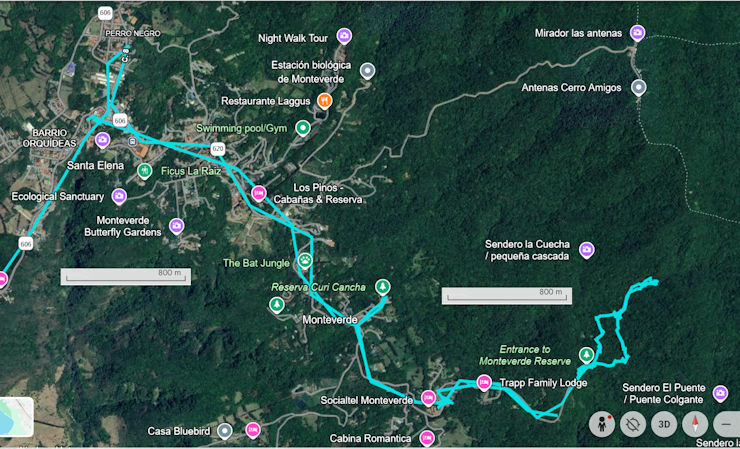Open the Swimming pool/Gym green marker
This screenshot has height=449, width=740.
[x=303, y=128]
